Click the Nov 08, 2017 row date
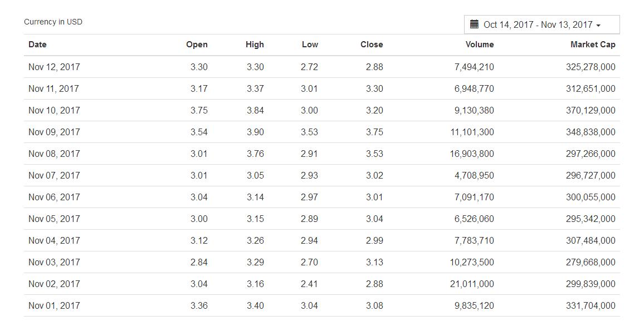644x321 pixels. pyautogui.click(x=54, y=154)
